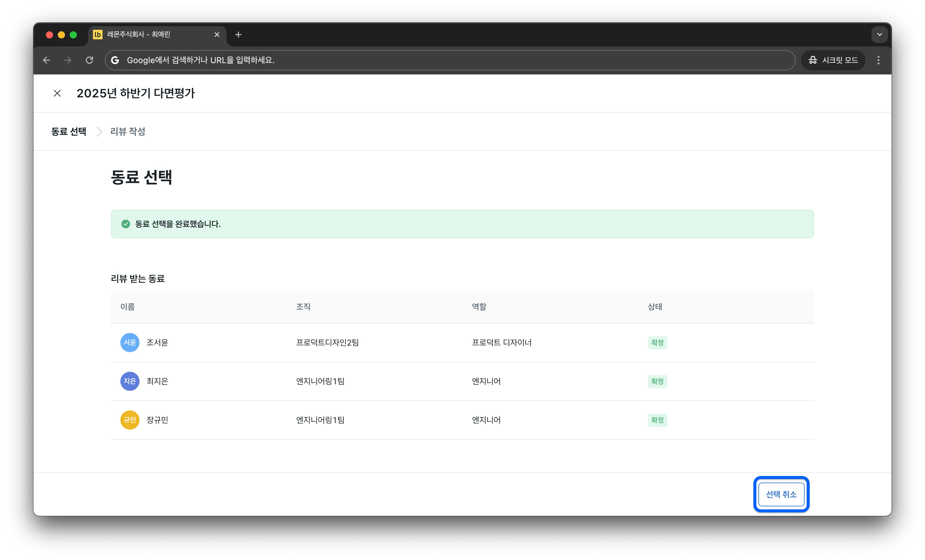This screenshot has height=560, width=925.
Task: Click 프로덕트 디자이너 role cell
Action: point(502,342)
